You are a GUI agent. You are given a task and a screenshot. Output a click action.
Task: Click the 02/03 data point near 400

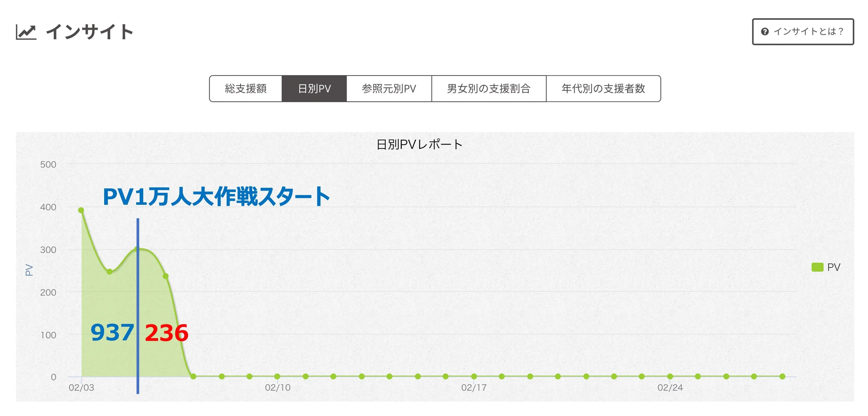81,210
